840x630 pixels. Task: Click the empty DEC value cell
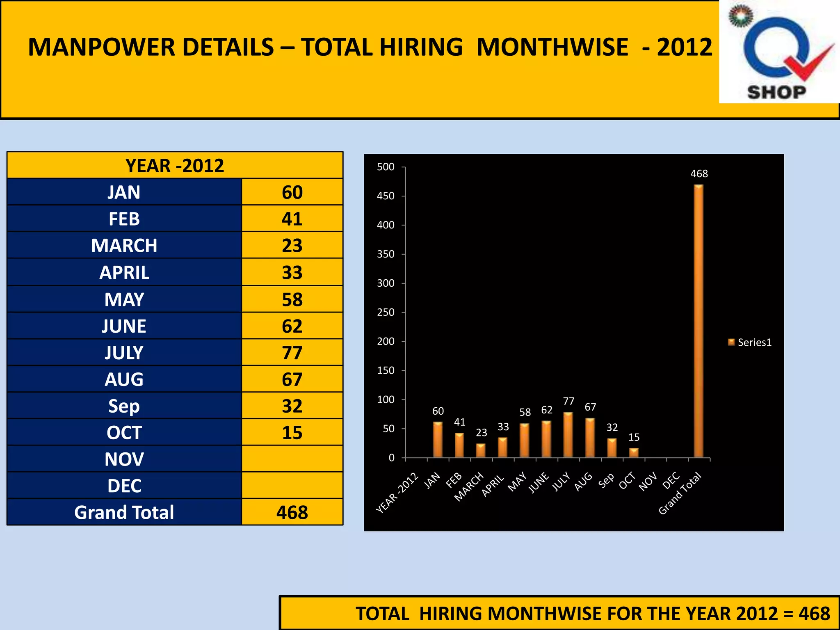(292, 486)
